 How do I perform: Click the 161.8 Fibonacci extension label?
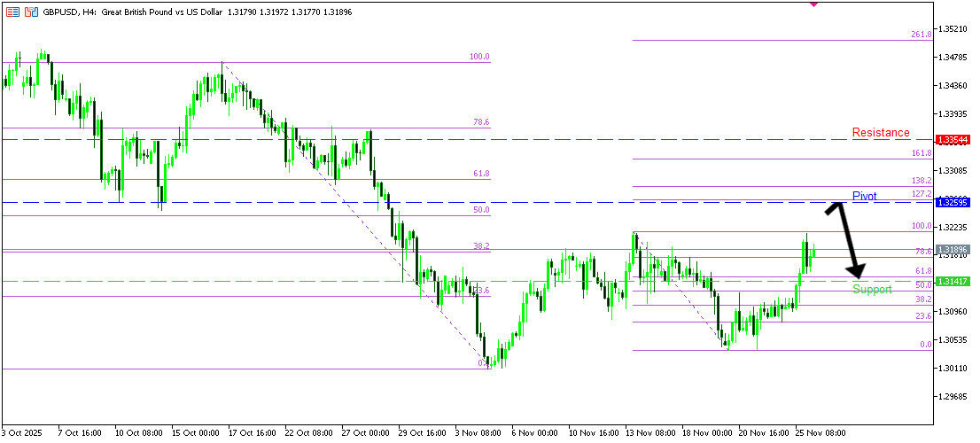coord(921,153)
